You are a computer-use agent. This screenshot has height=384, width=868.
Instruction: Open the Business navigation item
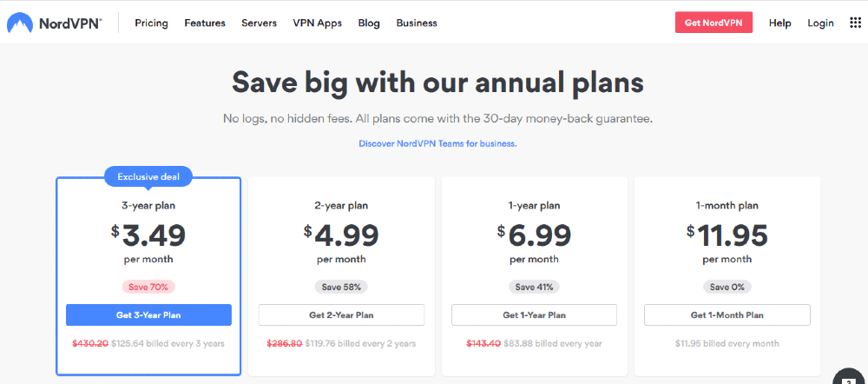click(x=417, y=23)
